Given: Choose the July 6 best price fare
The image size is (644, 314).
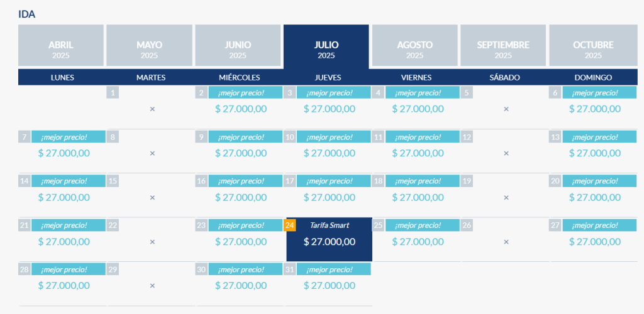Looking at the screenshot, I should coord(594,109).
